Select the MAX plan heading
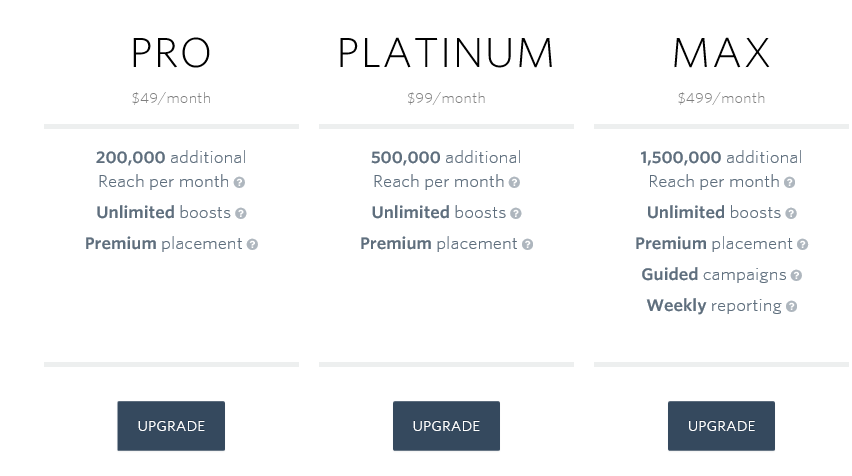This screenshot has height=476, width=852. tap(721, 53)
